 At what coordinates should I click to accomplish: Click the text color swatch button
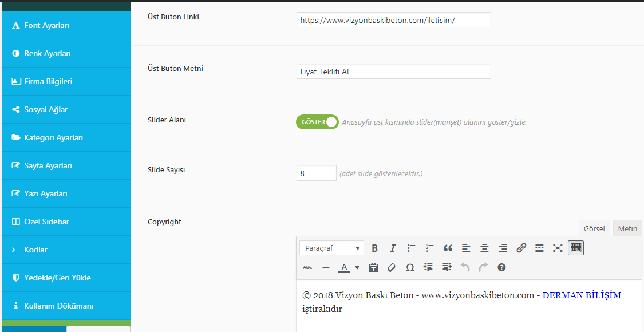tap(344, 267)
